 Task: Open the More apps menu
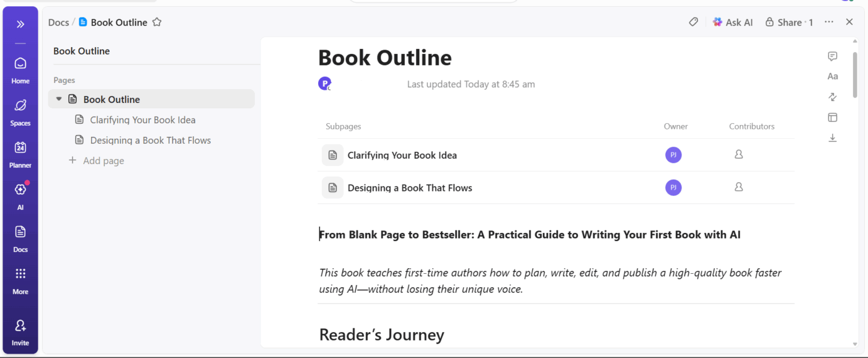20,277
